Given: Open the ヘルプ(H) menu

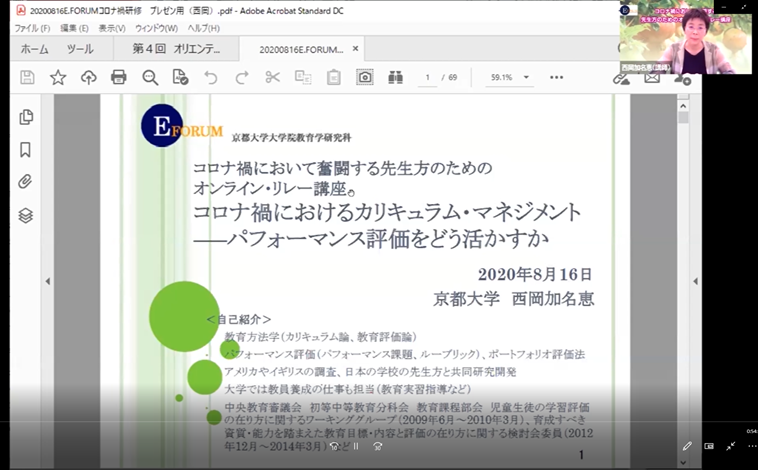Looking at the screenshot, I should click(x=204, y=28).
